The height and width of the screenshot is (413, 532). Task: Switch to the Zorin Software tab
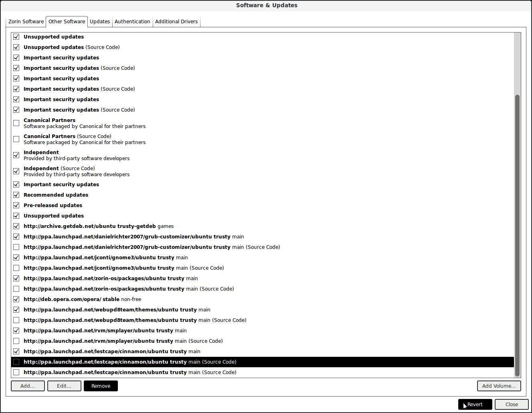pyautogui.click(x=26, y=22)
